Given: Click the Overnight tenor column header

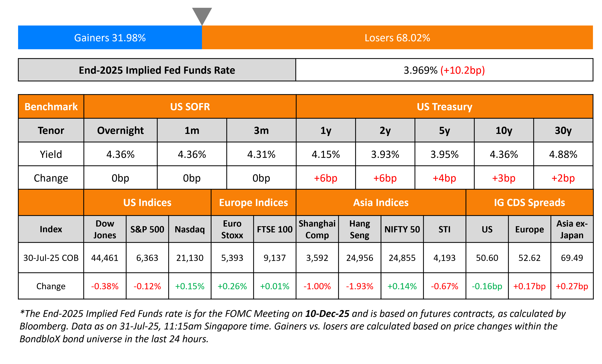Looking at the screenshot, I should pos(120,130).
